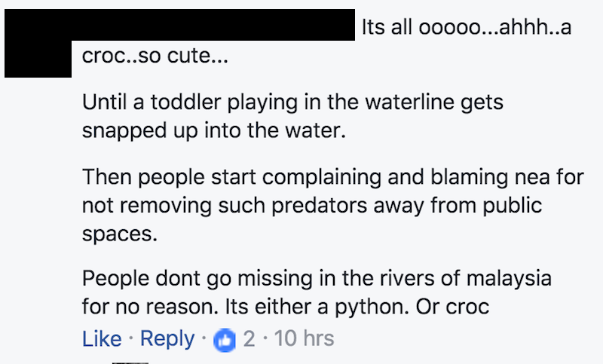Screen dimensions: 603x364
Task: Click the Like link under the comment
Action: (102, 338)
